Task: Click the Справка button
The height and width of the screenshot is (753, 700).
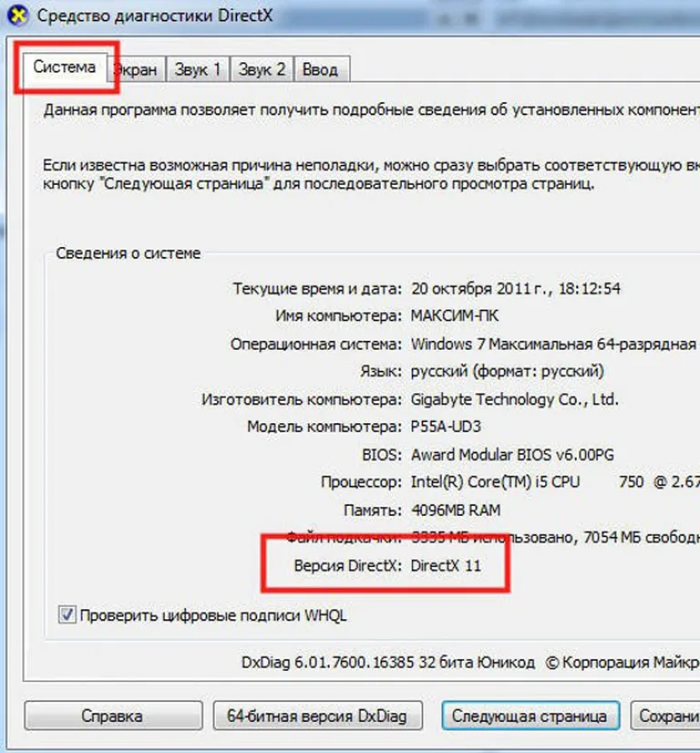Action: point(113,716)
